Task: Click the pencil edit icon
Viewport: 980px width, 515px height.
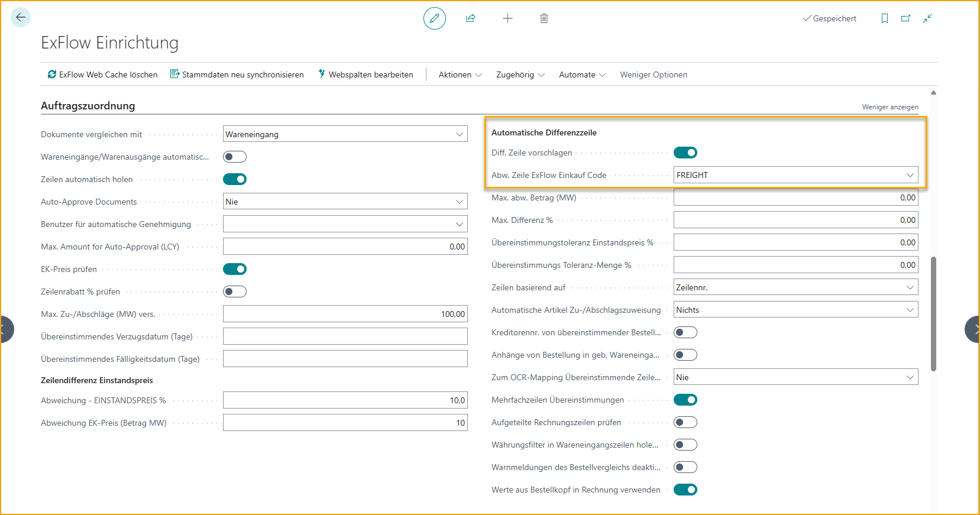Action: click(434, 18)
